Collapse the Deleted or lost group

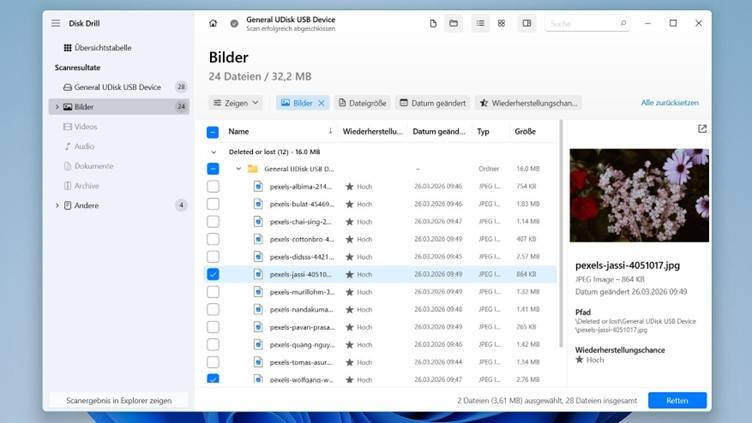(213, 152)
